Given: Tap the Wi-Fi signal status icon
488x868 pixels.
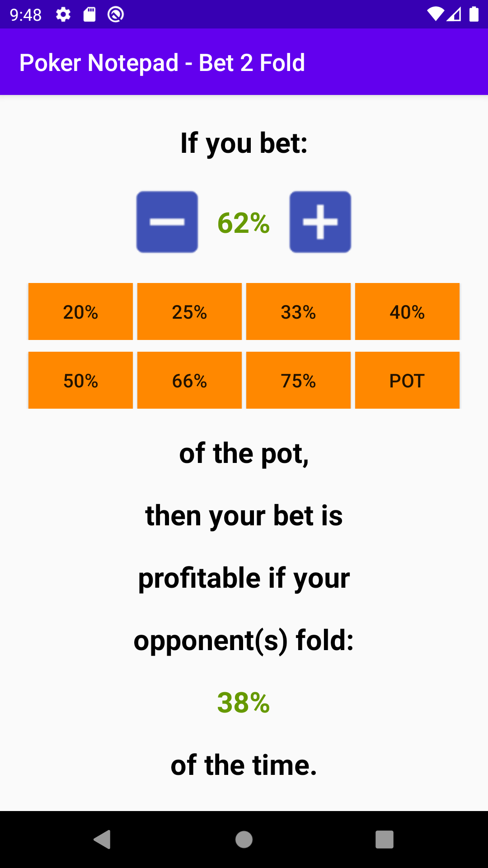Looking at the screenshot, I should click(436, 14).
